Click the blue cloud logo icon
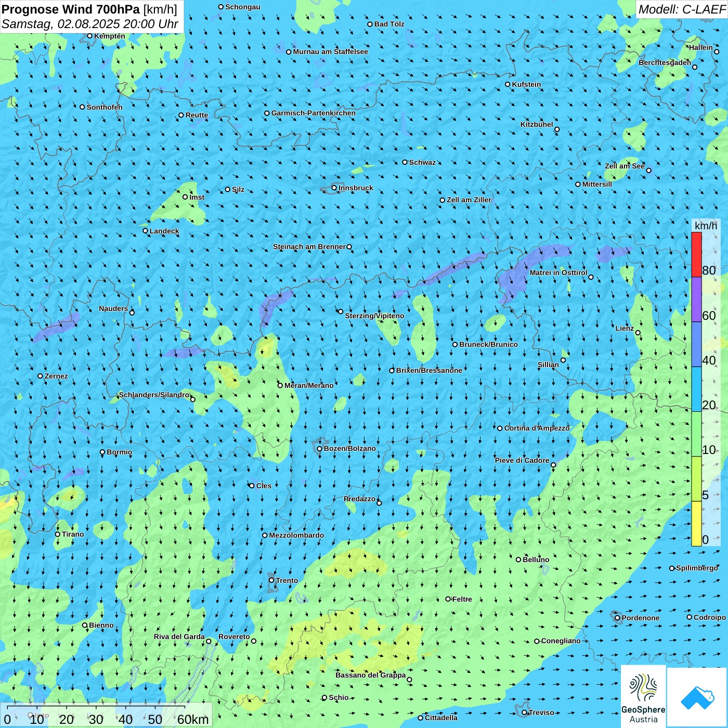 [x=697, y=697]
